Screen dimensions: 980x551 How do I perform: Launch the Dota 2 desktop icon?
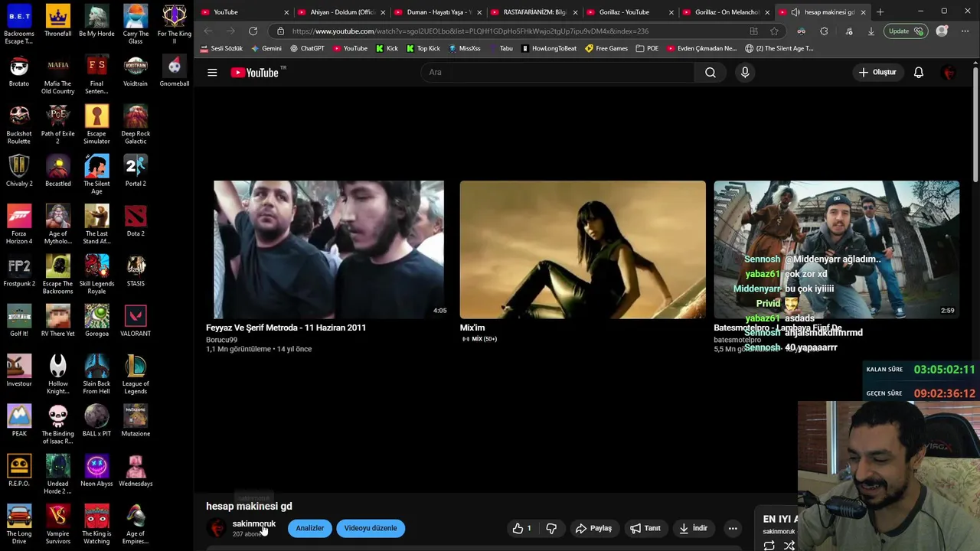(x=136, y=220)
